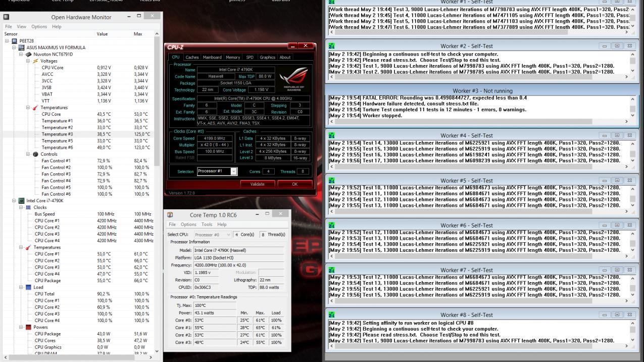Collapse the Powers group

[x=21, y=327]
